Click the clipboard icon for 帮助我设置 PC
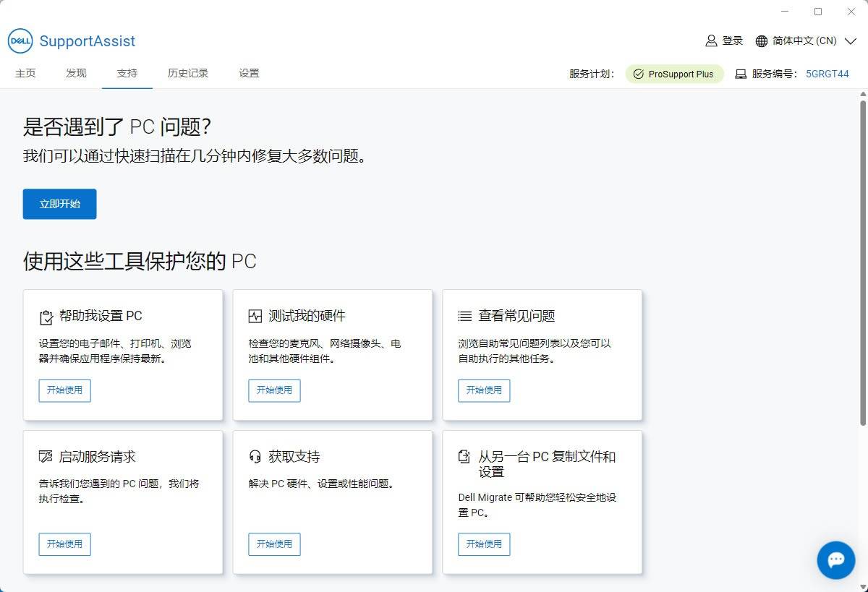Viewport: 868px width, 592px height. coord(46,317)
